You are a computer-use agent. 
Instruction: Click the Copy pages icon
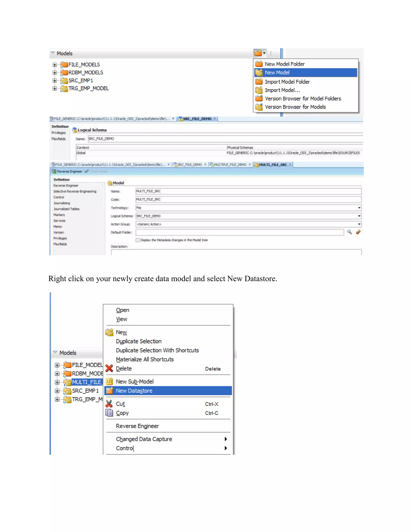[109, 413]
